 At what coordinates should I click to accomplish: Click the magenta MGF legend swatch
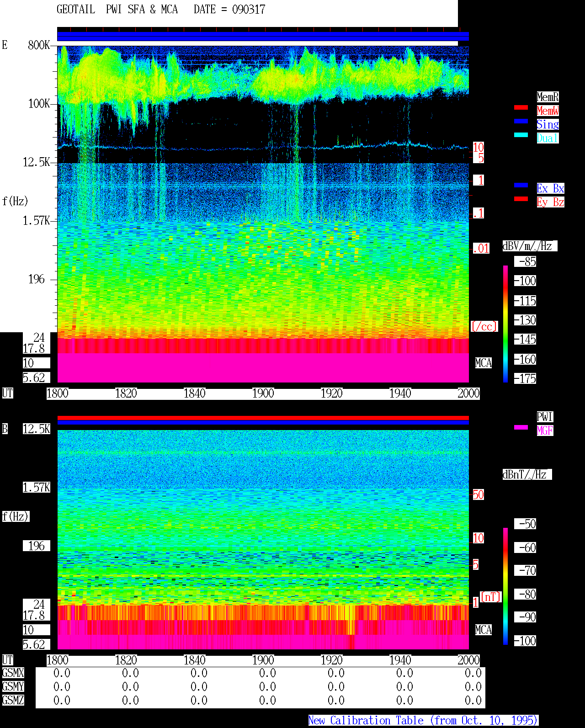click(x=521, y=427)
